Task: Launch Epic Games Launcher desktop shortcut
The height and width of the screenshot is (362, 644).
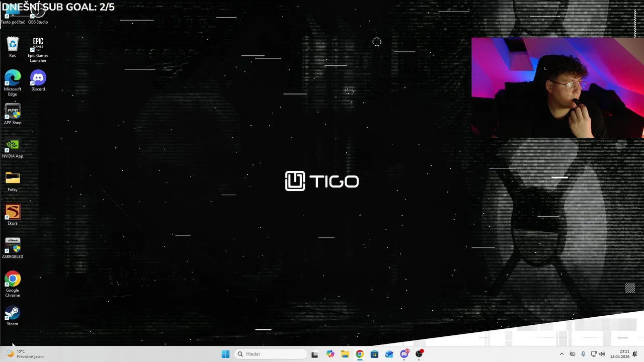Action: point(38,50)
